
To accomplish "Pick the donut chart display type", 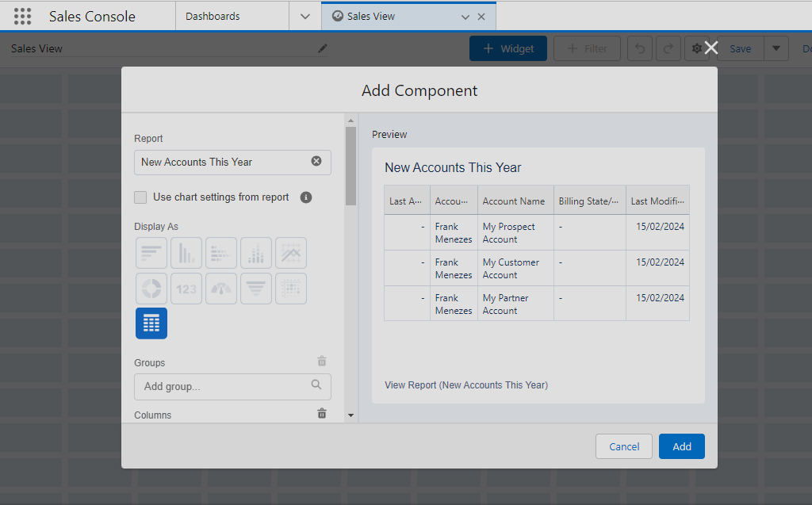I will [x=151, y=289].
